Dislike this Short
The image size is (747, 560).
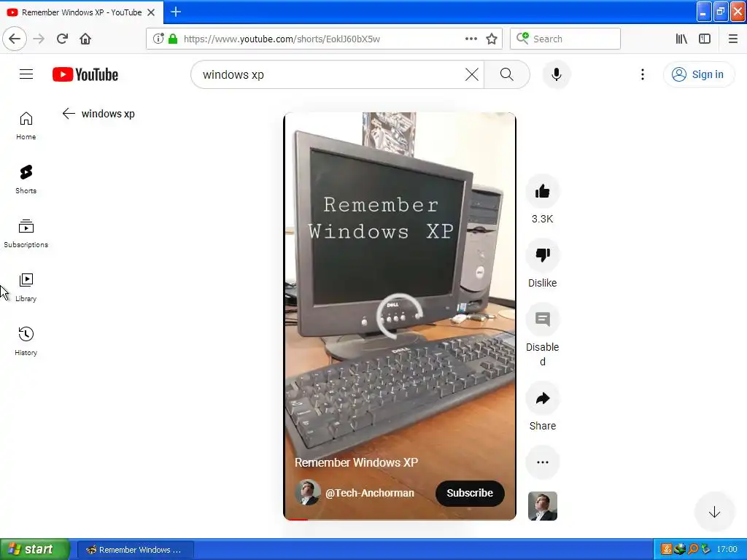(x=542, y=255)
